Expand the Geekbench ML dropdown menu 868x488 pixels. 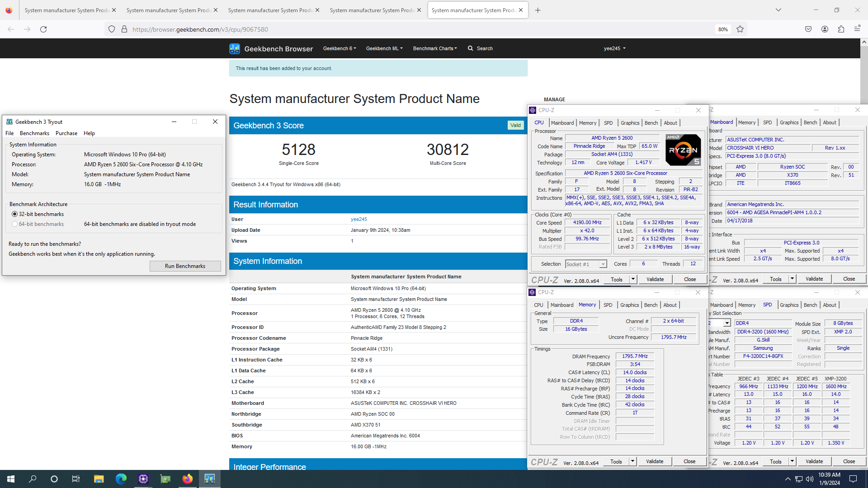pos(384,48)
